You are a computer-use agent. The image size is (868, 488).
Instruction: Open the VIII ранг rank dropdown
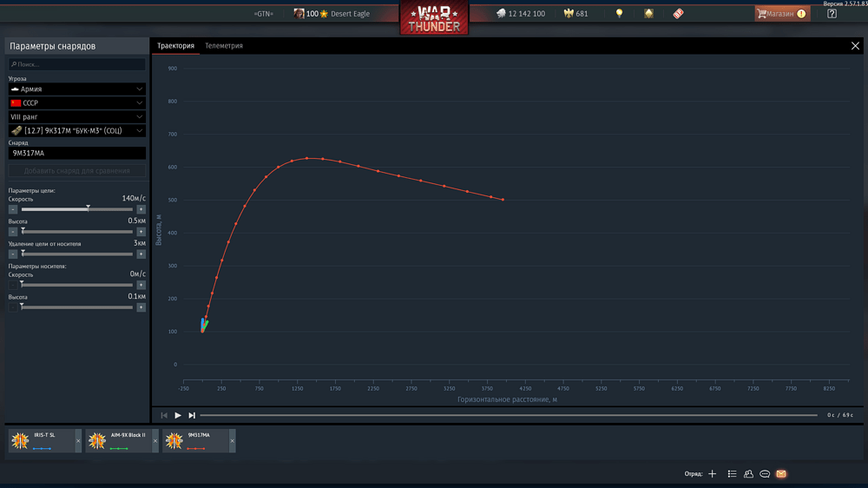click(x=77, y=117)
